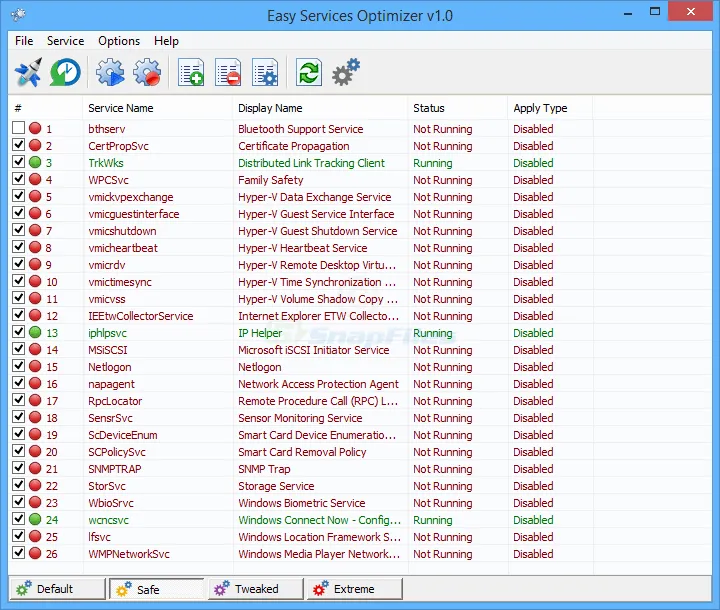Select the vmickvpexchange service name
Image resolution: width=720 pixels, height=610 pixels.
coord(130,197)
